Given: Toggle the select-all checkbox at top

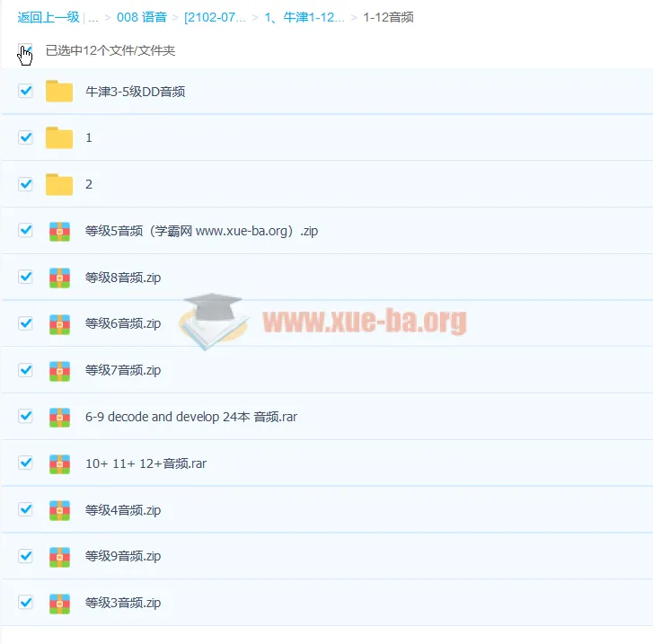Looking at the screenshot, I should pos(25,50).
